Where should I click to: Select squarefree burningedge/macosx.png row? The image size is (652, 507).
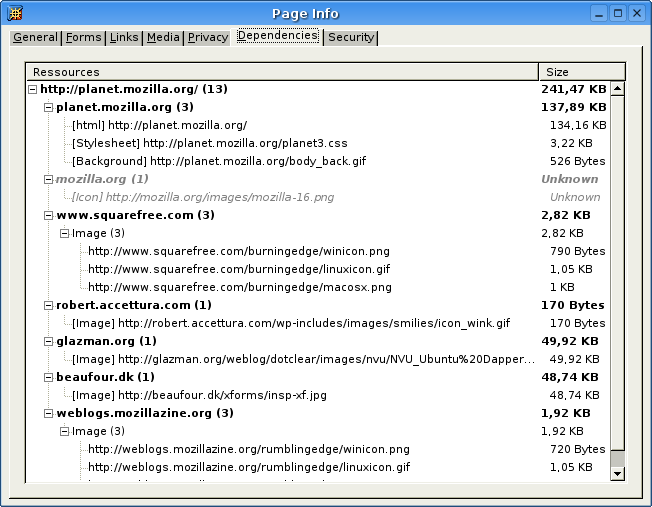coord(318,287)
